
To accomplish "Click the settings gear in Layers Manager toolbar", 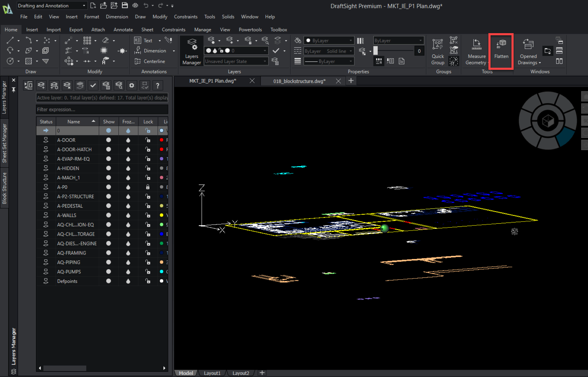I will pyautogui.click(x=132, y=85).
